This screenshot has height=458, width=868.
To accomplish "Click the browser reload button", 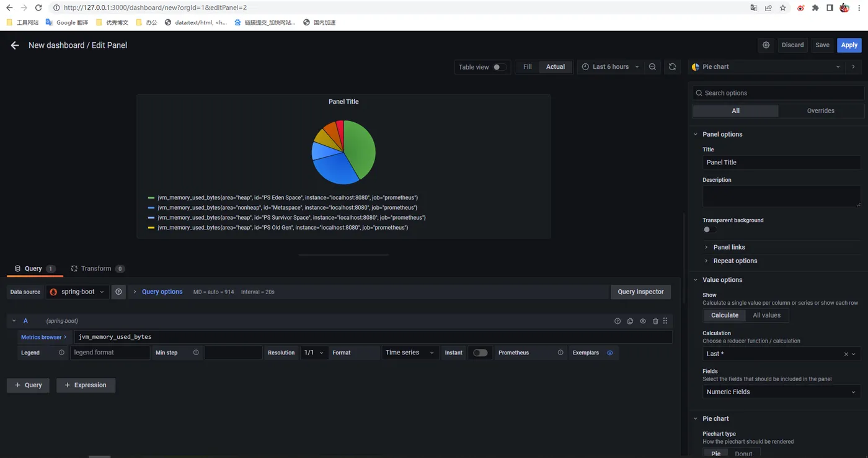I will (38, 8).
